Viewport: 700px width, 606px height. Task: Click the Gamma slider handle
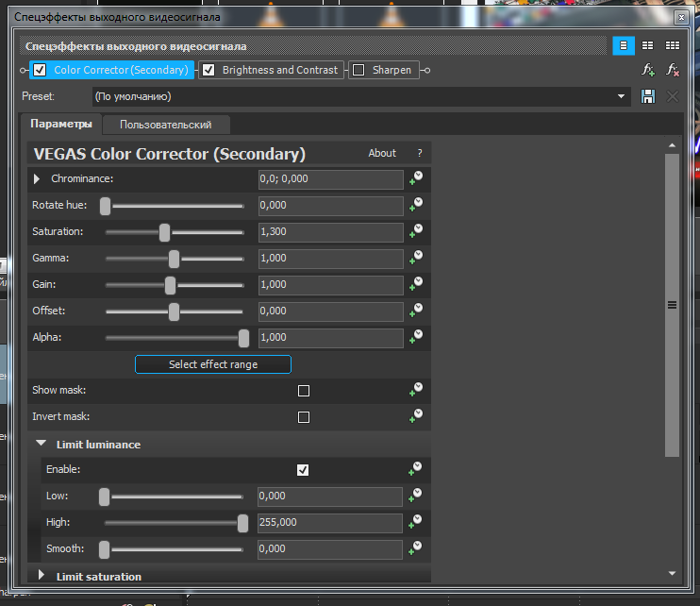point(175,259)
